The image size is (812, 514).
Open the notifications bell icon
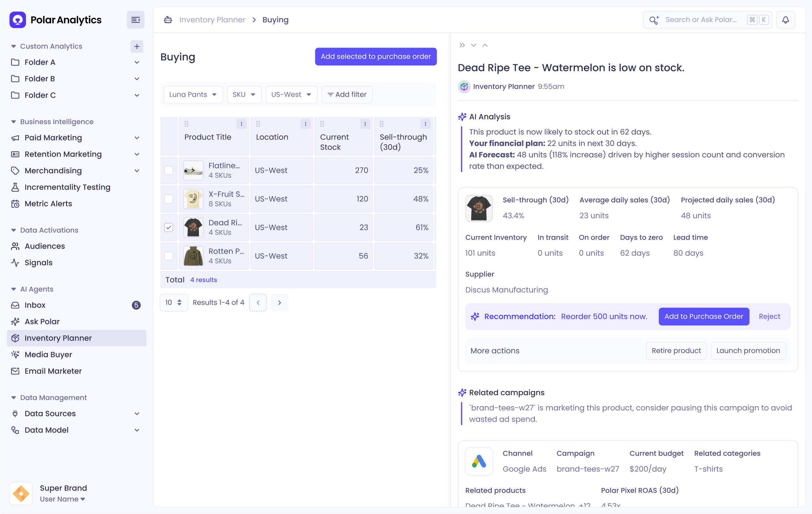pos(785,20)
